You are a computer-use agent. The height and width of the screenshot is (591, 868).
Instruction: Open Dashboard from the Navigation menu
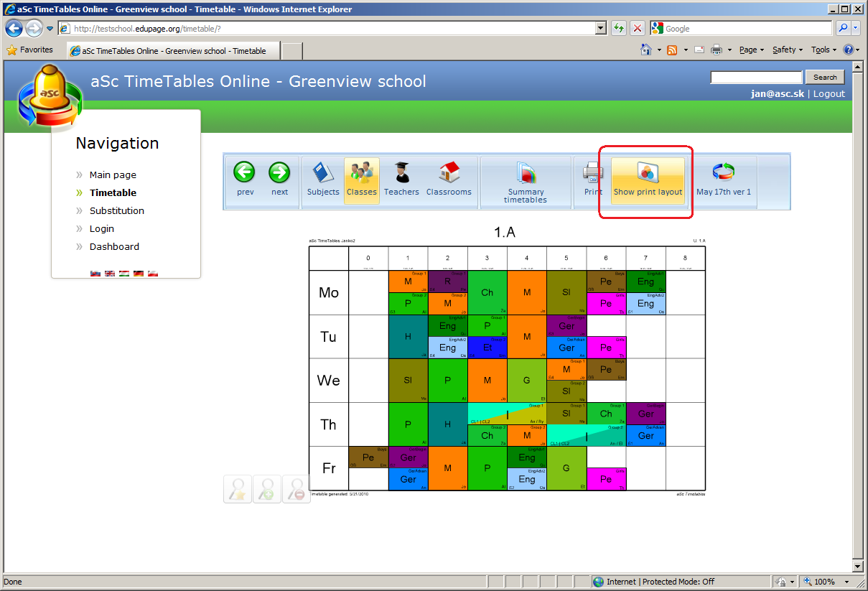tap(114, 246)
